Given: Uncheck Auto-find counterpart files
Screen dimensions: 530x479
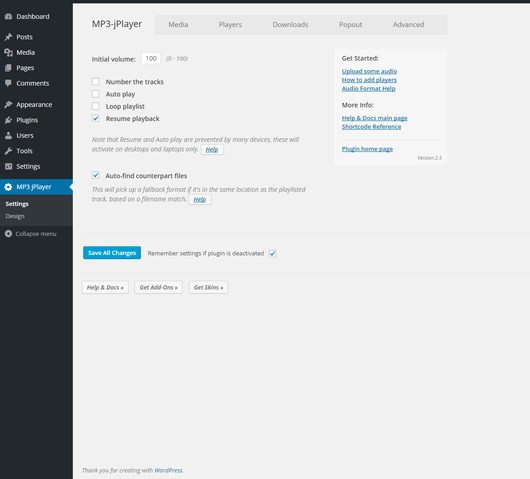Looking at the screenshot, I should tap(96, 175).
